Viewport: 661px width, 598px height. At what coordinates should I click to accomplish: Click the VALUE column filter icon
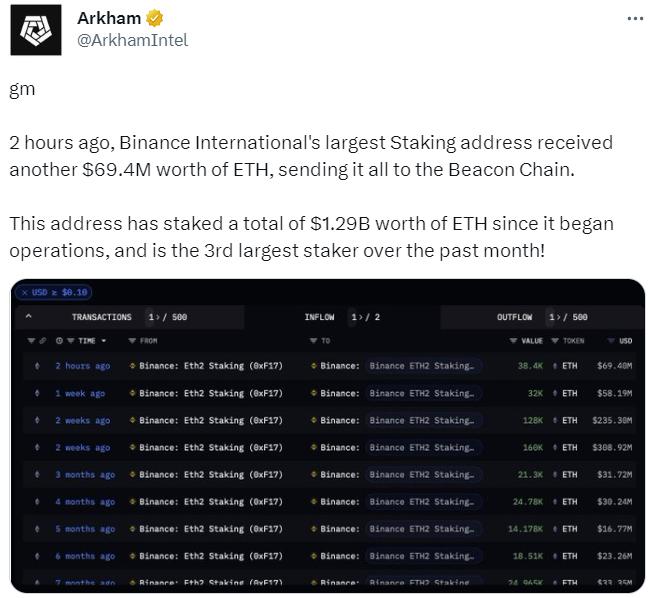(513, 341)
